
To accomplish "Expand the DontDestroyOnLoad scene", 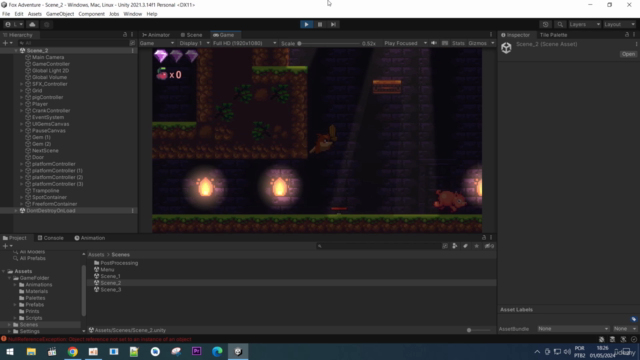I will coord(16,211).
